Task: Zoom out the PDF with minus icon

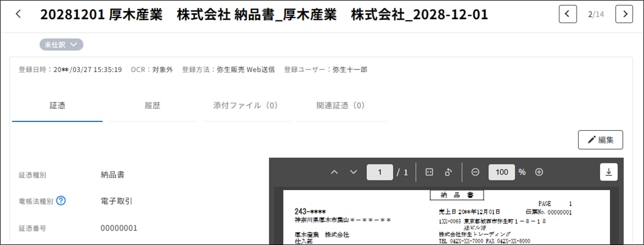Action: point(475,172)
